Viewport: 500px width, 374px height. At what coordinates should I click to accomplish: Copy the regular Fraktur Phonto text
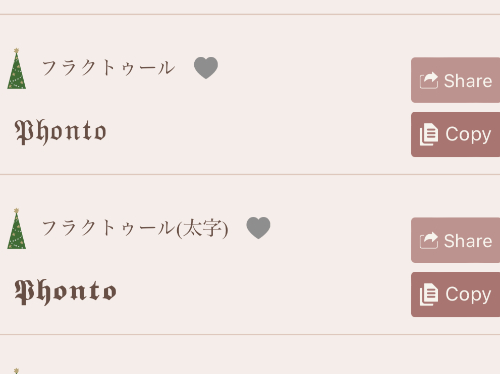click(455, 134)
